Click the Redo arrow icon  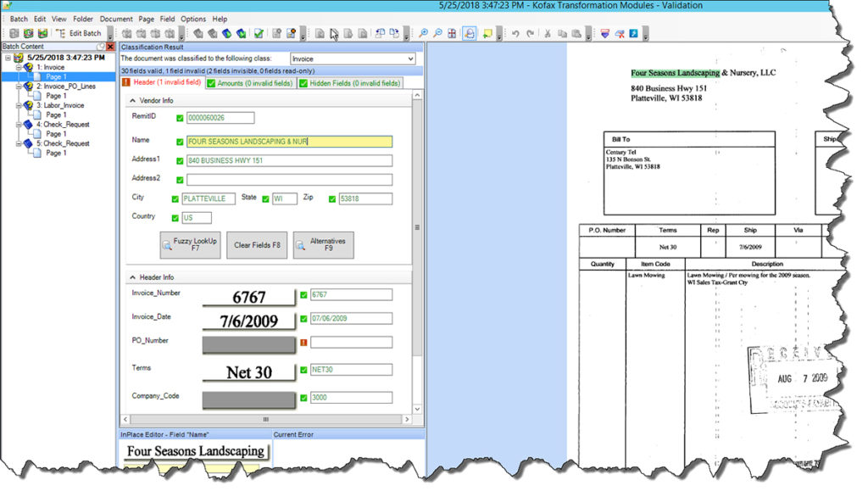531,33
